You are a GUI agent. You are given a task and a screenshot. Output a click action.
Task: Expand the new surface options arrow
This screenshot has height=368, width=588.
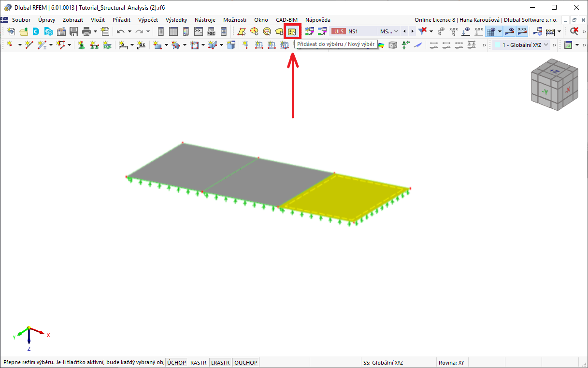[166, 44]
